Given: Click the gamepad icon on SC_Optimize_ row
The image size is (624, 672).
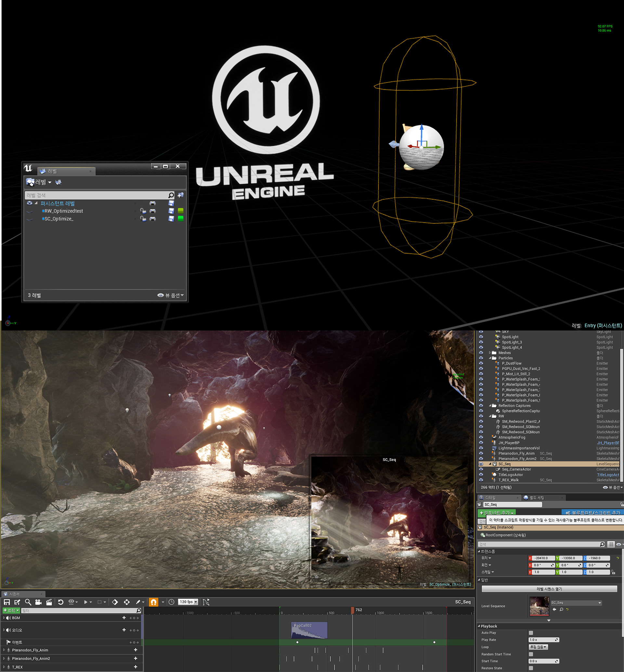Looking at the screenshot, I should pyautogui.click(x=153, y=219).
